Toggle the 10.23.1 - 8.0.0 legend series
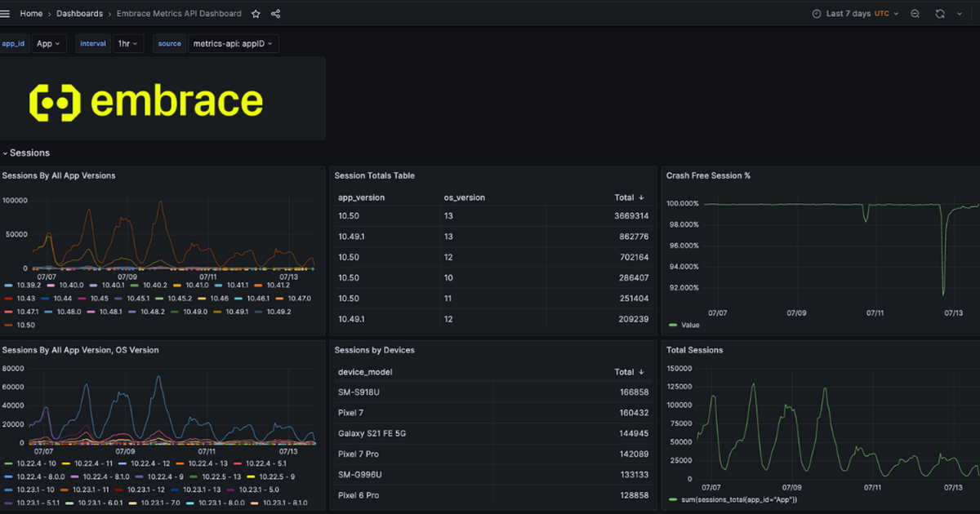The height and width of the screenshot is (514, 980). (221, 503)
